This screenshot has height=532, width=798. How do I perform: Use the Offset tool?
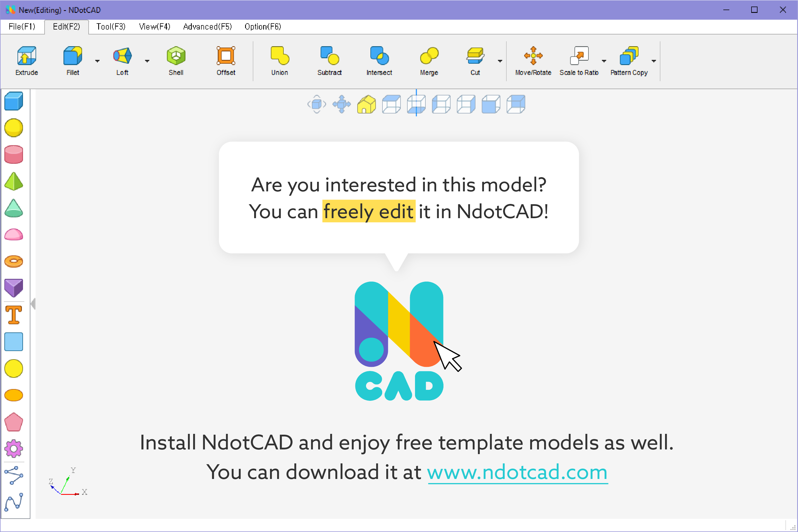(x=226, y=61)
